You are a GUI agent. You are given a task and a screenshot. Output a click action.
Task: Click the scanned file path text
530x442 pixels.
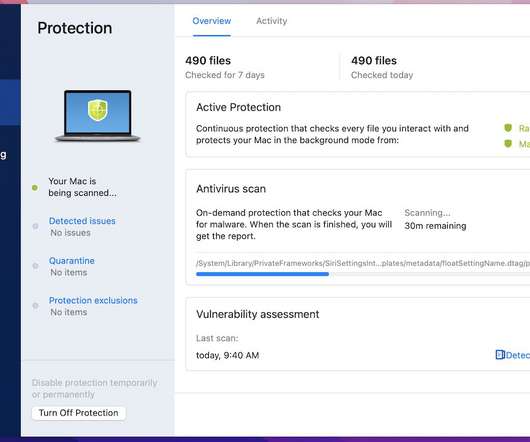(363, 263)
